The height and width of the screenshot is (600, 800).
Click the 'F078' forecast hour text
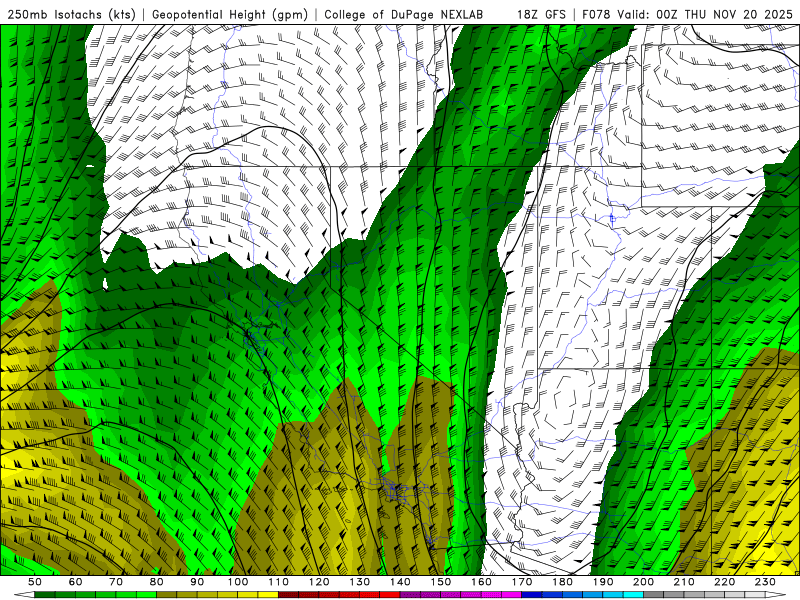(596, 15)
